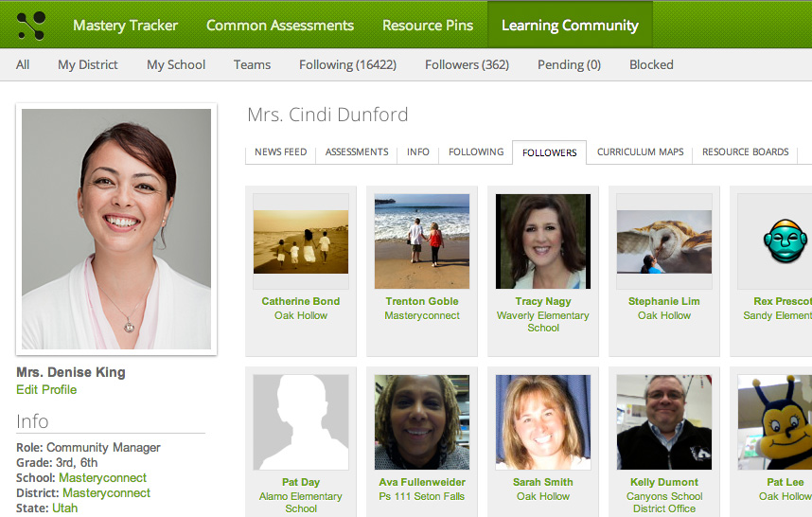
Task: Click the Stephanie Lim name link
Action: (x=664, y=301)
